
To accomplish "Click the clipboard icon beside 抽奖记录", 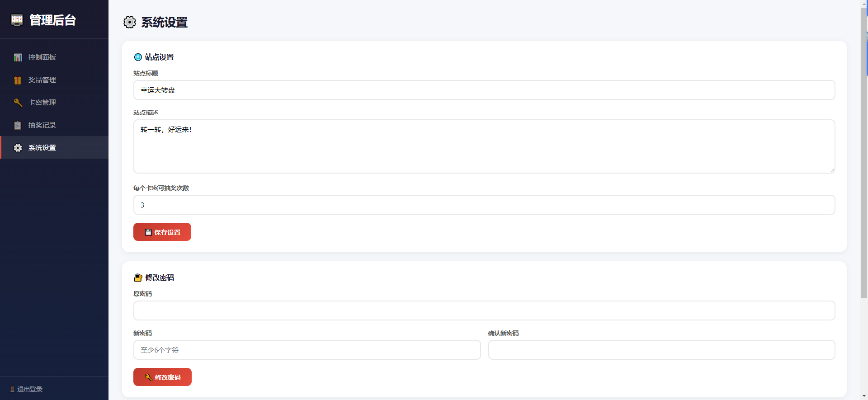I will tap(18, 125).
